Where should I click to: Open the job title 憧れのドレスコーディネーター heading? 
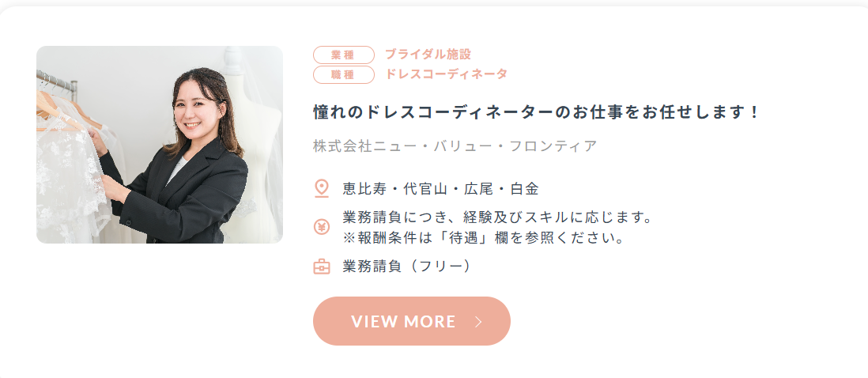point(535,112)
